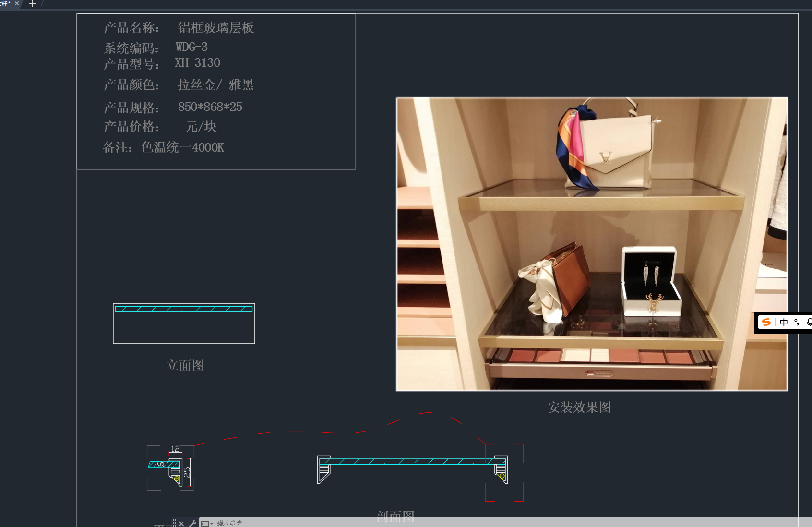Activate Sogou voice input microphone
This screenshot has width=812, height=527.
809,322
